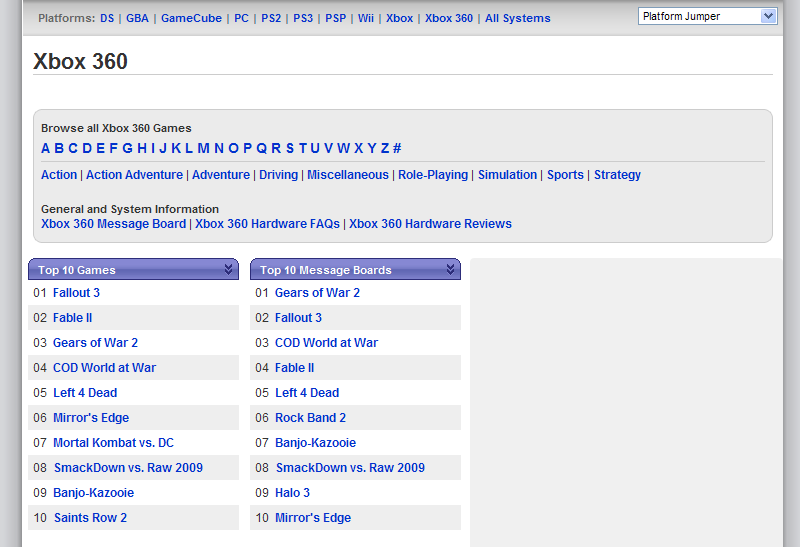Open the Wii platform page
This screenshot has height=547, width=800.
click(366, 18)
